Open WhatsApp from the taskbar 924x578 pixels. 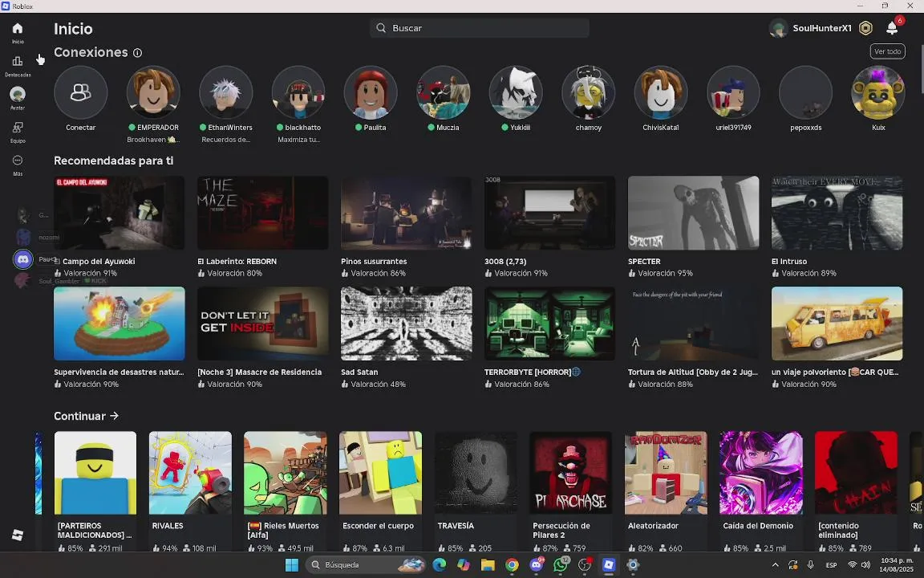(x=561, y=565)
